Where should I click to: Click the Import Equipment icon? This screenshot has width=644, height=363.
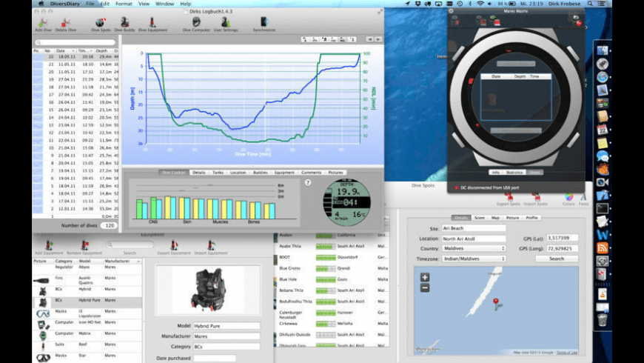tap(212, 245)
